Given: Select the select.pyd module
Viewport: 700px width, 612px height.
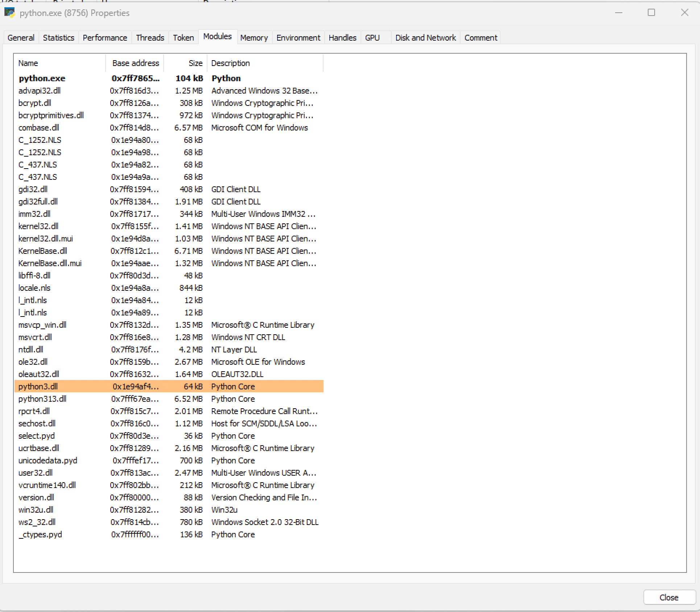Looking at the screenshot, I should [169, 436].
